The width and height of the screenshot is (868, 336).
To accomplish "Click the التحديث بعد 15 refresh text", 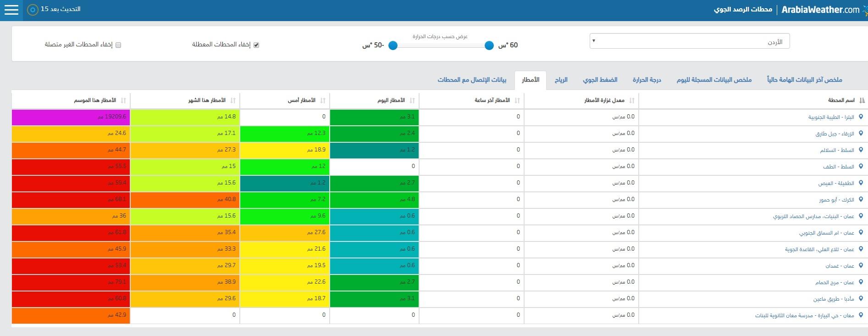I will point(61,9).
